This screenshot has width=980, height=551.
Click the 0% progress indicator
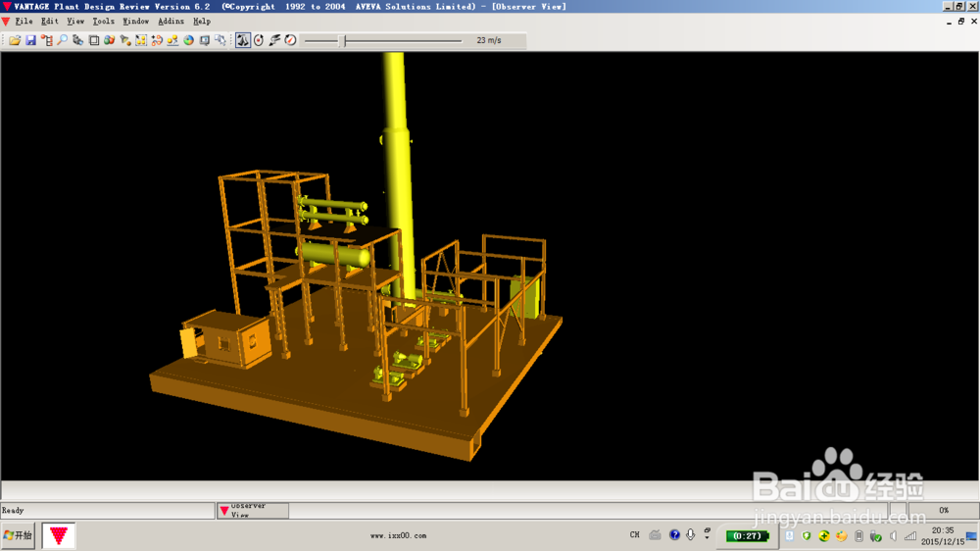pyautogui.click(x=944, y=511)
